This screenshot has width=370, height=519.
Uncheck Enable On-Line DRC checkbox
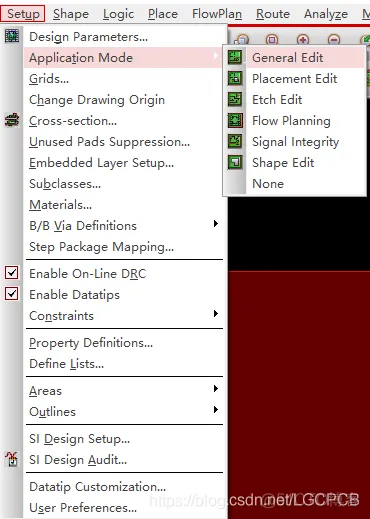tap(12, 273)
